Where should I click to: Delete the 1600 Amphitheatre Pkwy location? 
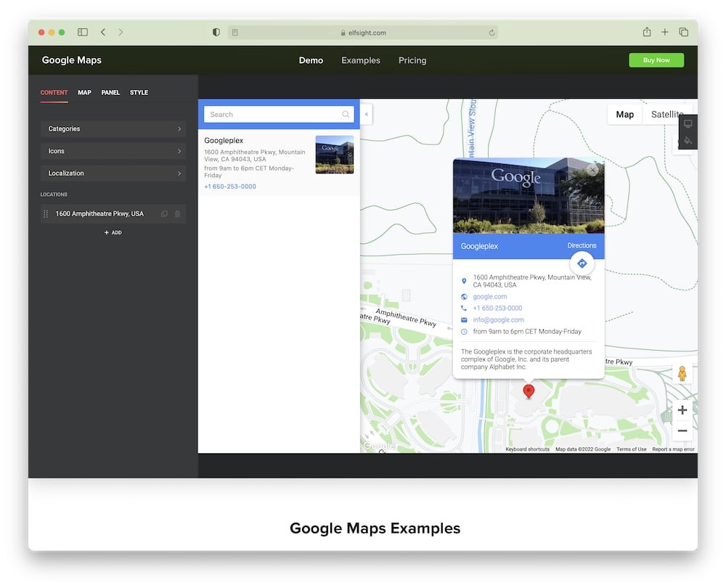coord(177,214)
